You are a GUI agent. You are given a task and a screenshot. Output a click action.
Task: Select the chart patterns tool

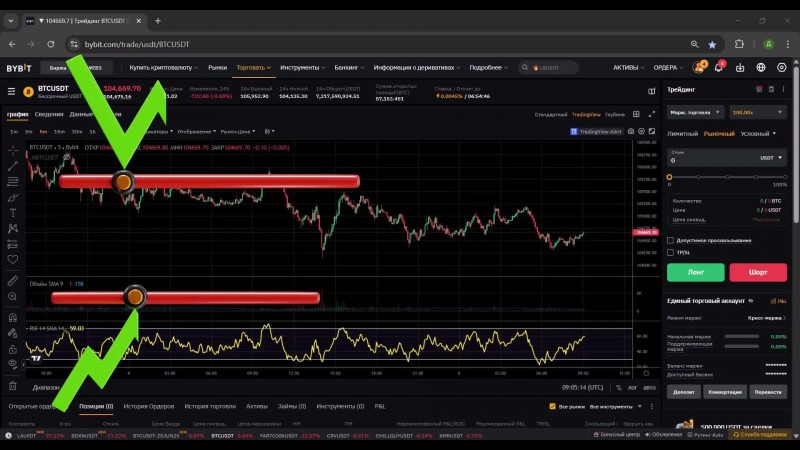click(13, 229)
